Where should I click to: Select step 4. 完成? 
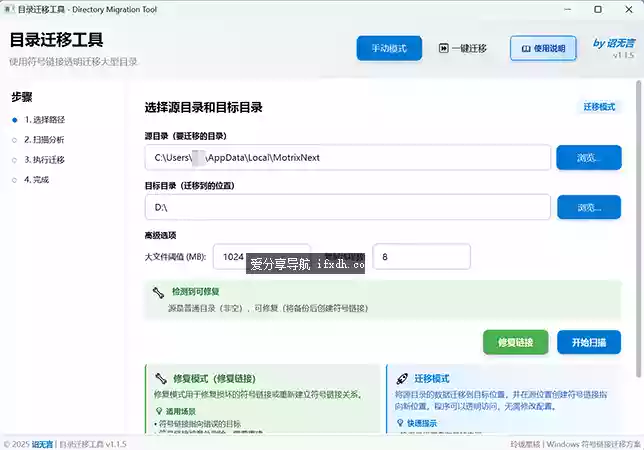tap(36, 180)
